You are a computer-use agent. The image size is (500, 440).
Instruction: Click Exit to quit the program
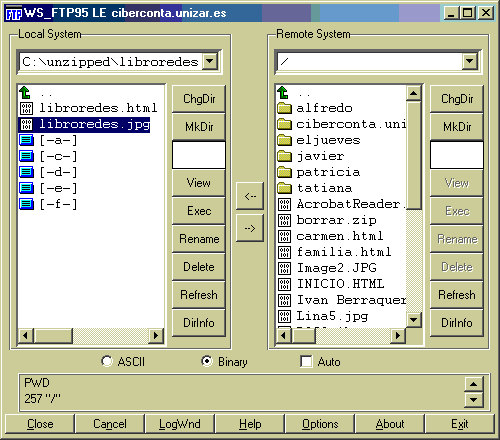(460, 424)
